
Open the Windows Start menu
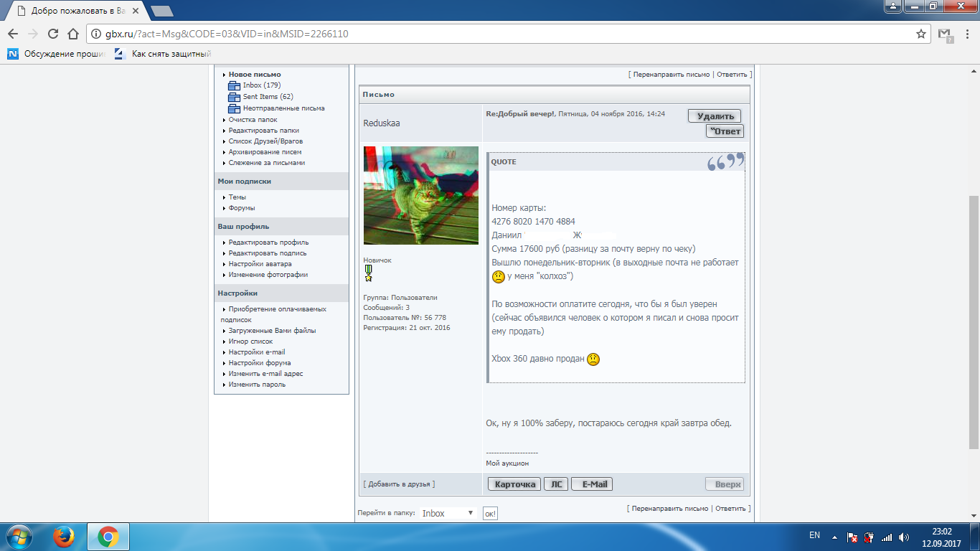coord(19,537)
